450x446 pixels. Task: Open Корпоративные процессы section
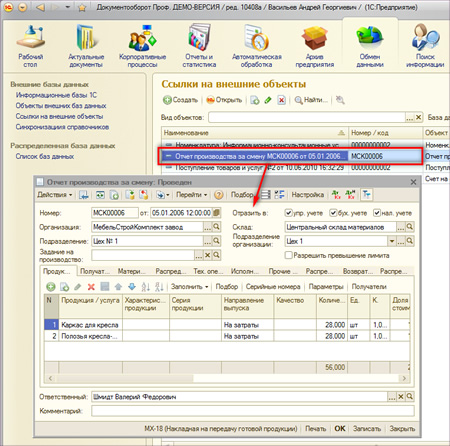pos(142,46)
